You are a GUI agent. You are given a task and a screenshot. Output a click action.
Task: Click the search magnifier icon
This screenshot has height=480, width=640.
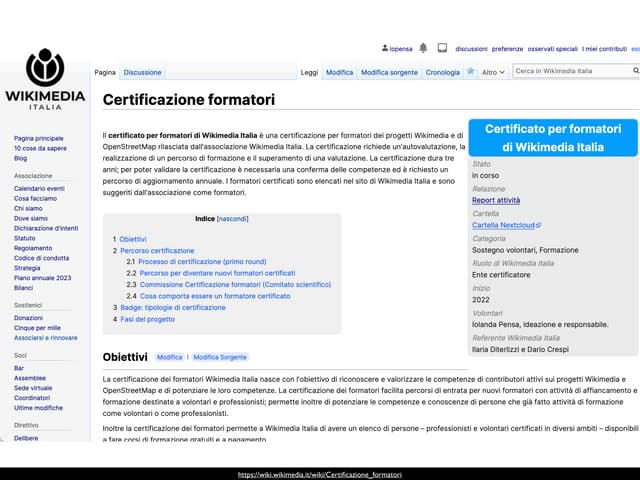[635, 71]
